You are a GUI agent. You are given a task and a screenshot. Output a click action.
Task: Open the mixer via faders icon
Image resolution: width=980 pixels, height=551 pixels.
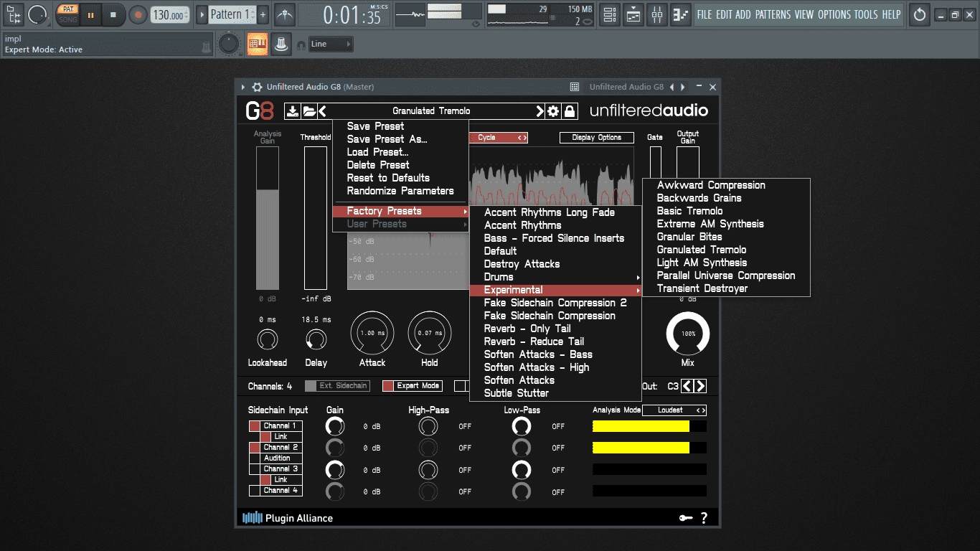(x=657, y=14)
